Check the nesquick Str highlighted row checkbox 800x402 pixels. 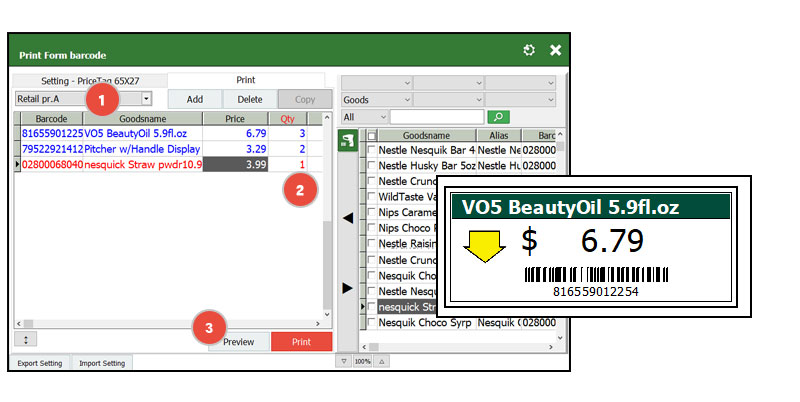[x=371, y=307]
